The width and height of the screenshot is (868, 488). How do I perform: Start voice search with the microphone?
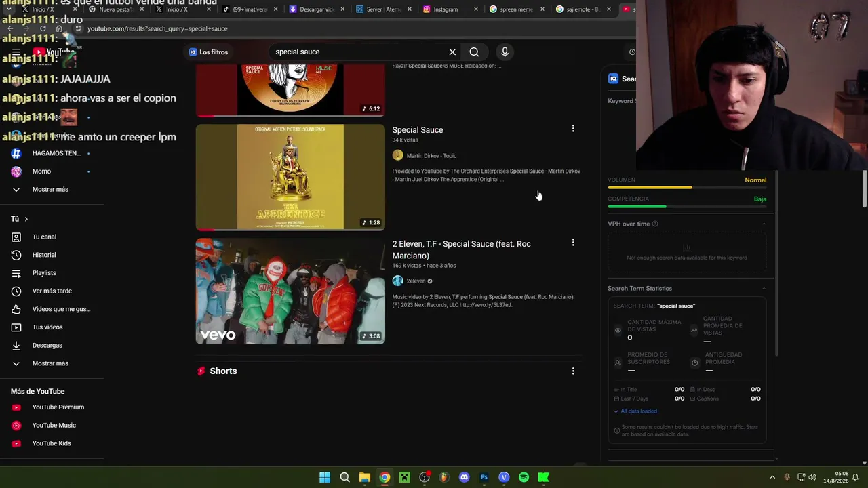coord(505,52)
